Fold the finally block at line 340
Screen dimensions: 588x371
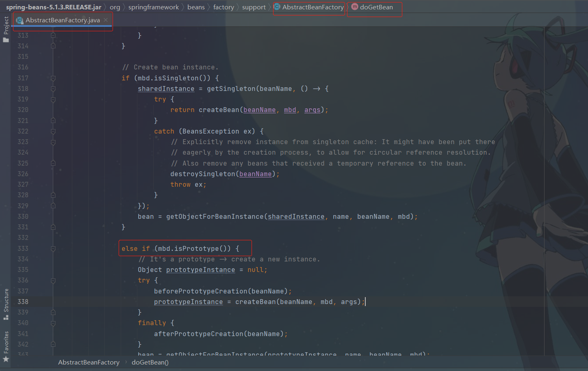[x=53, y=323]
